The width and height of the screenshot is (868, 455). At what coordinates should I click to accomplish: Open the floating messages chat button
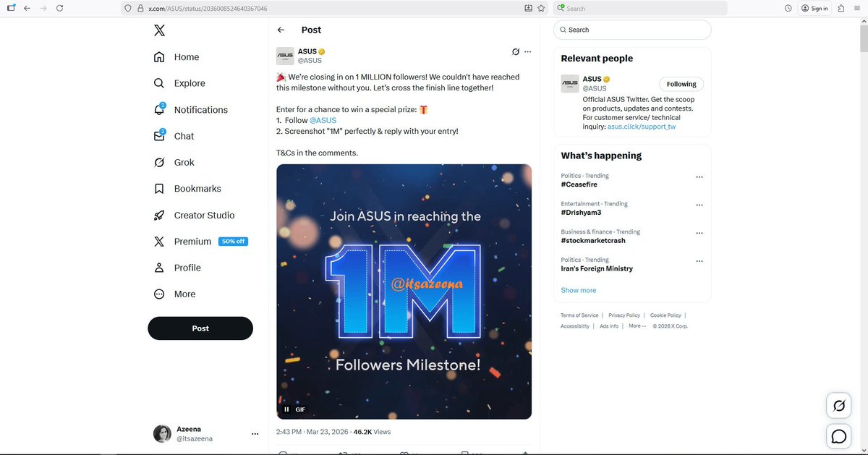point(839,436)
